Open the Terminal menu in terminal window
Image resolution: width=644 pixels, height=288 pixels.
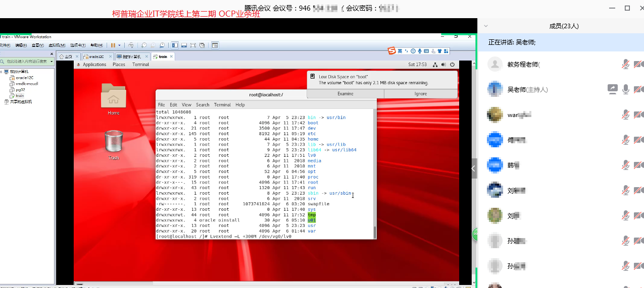[222, 105]
